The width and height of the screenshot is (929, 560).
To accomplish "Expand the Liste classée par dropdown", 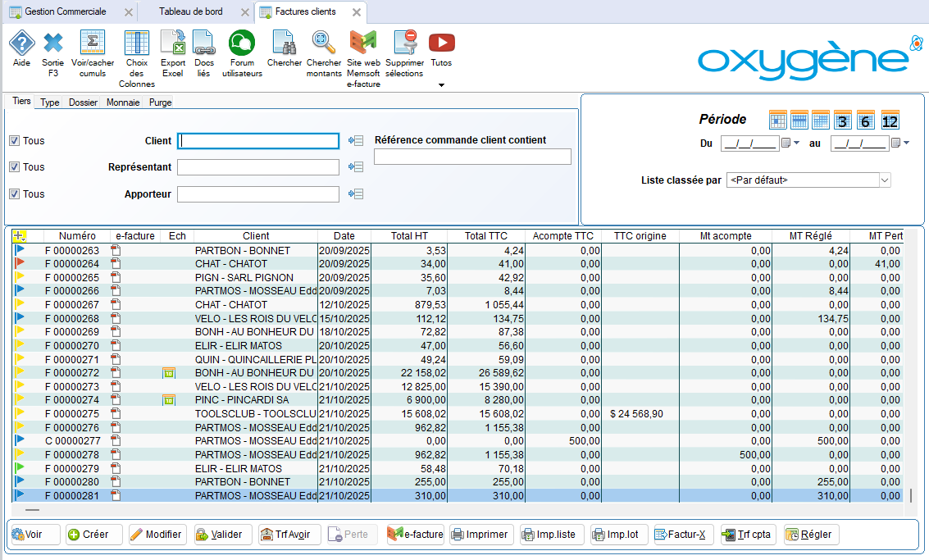I will point(884,180).
